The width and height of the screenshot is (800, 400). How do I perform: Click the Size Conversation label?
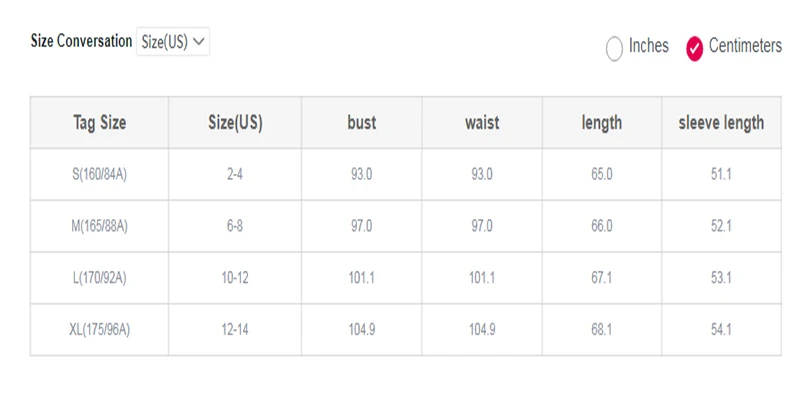(x=81, y=41)
